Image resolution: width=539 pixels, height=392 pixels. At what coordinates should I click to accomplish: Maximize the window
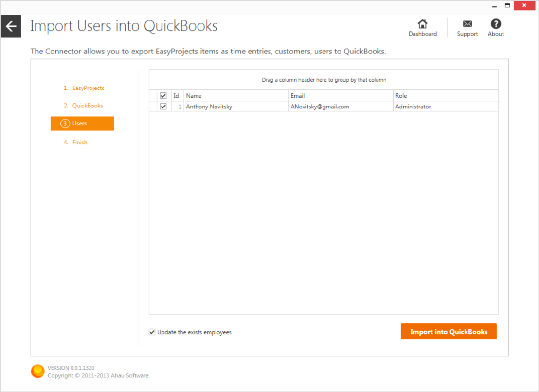pos(507,5)
